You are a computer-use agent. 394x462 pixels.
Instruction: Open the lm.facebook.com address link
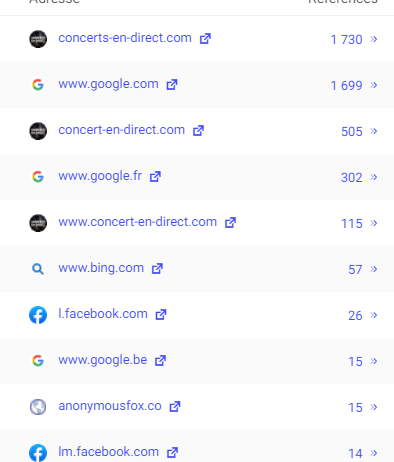coord(108,452)
